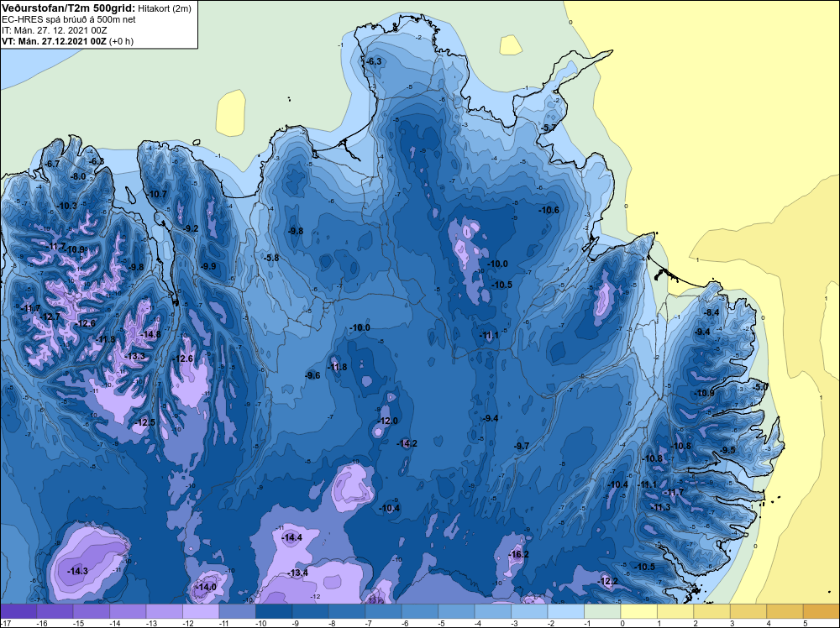Click the -14.4 temperature label

tap(292, 537)
